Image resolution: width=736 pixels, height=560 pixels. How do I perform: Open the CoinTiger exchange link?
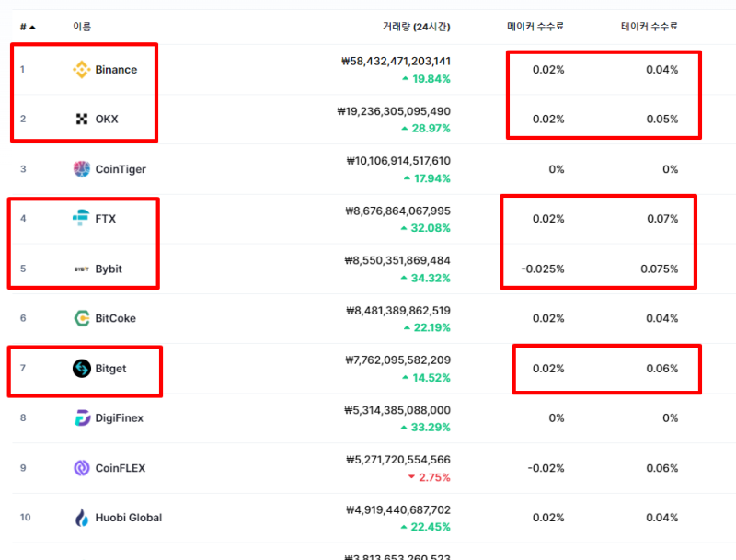point(121,169)
